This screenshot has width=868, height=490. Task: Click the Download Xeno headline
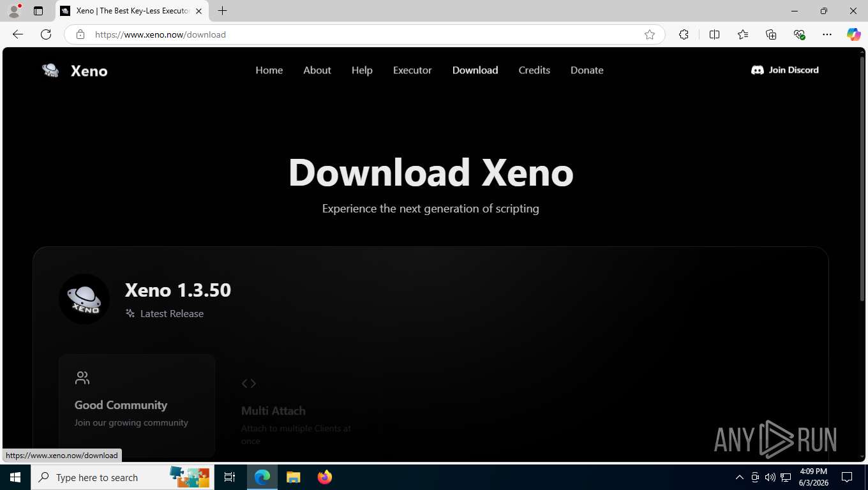[x=431, y=172]
